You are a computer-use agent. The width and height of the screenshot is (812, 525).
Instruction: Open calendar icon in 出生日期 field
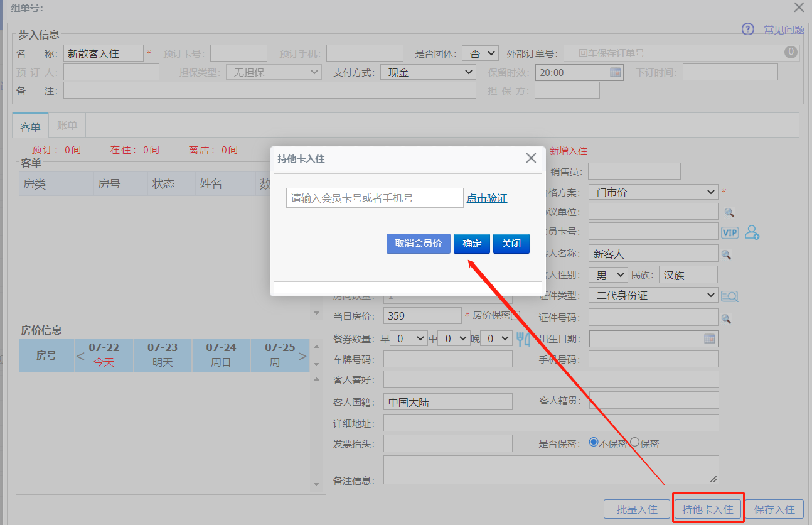click(x=710, y=338)
